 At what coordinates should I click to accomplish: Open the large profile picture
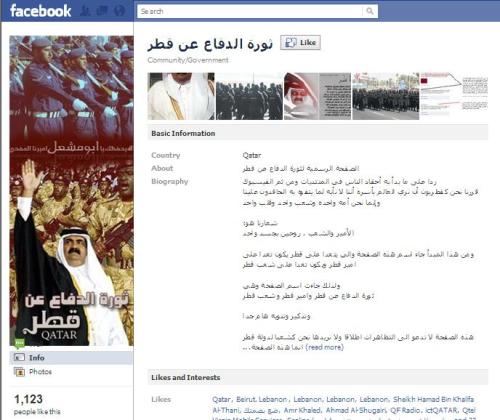(71, 191)
